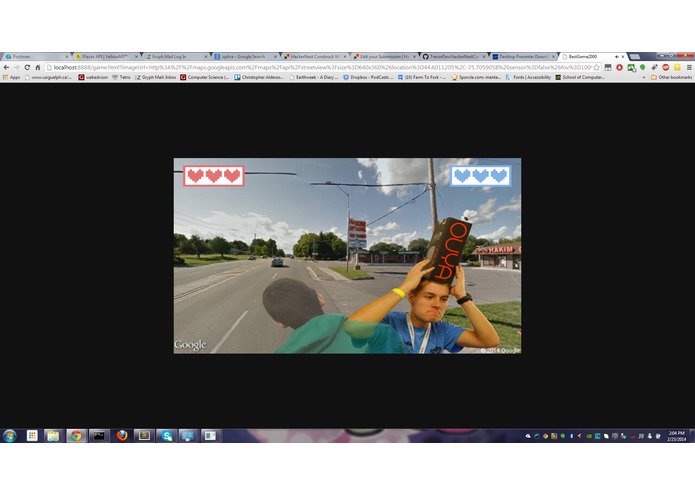Image resolution: width=695 pixels, height=494 pixels.
Task: Open the www.uoguelph.ca bookmark
Action: click(48, 77)
